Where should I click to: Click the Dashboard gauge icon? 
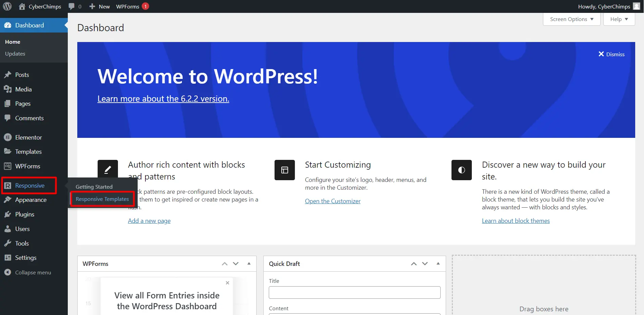[x=8, y=25]
